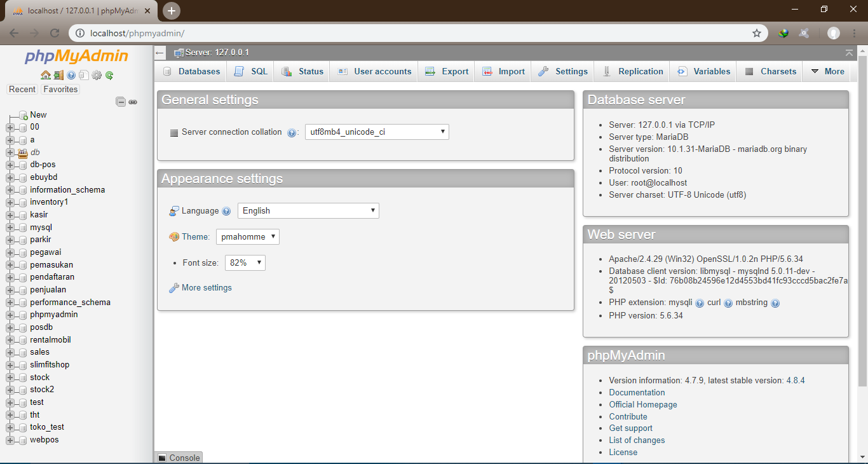
Task: Open help icon after mbstring extension
Action: pos(775,303)
